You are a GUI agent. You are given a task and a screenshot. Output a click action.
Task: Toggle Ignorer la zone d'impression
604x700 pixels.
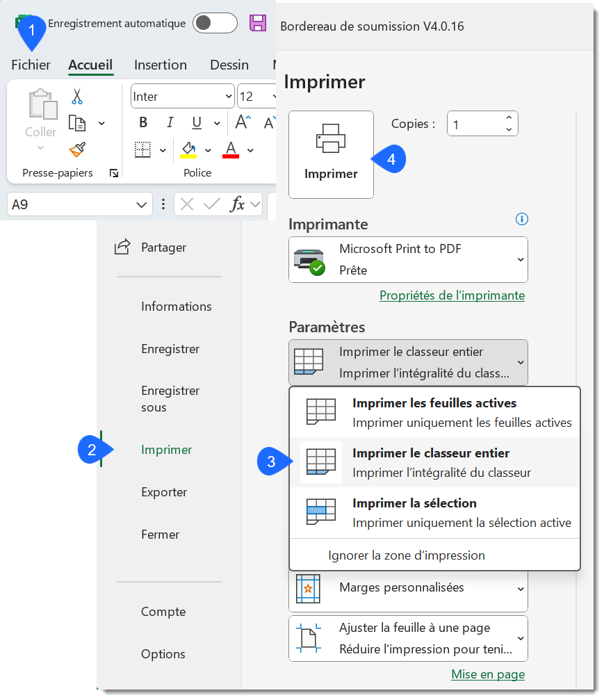point(435,555)
